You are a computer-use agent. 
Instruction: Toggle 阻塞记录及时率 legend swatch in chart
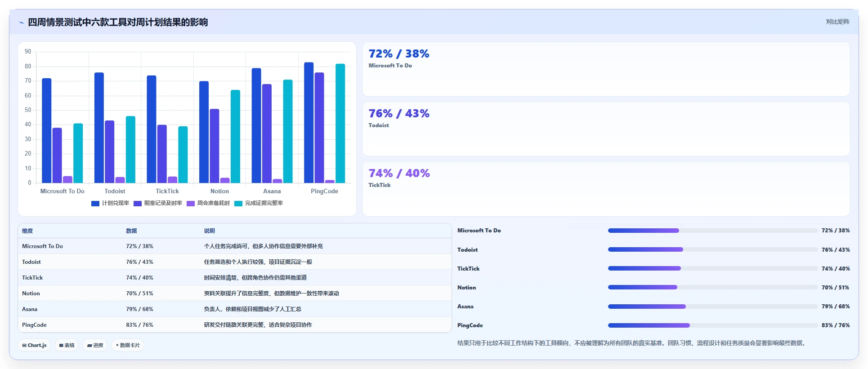tap(138, 203)
